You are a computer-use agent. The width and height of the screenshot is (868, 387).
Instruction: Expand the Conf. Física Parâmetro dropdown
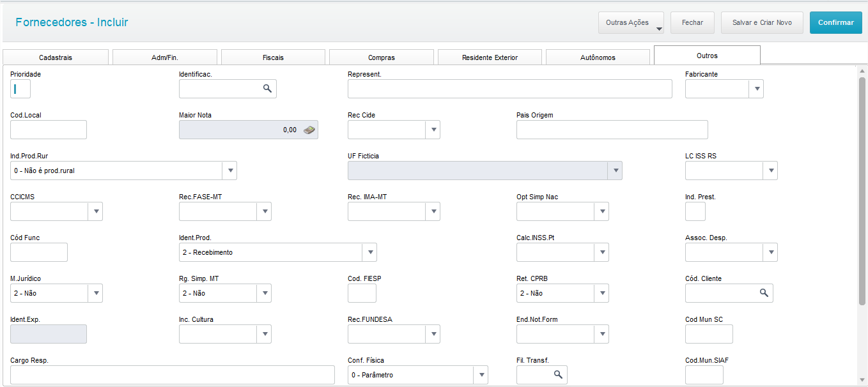pyautogui.click(x=481, y=375)
